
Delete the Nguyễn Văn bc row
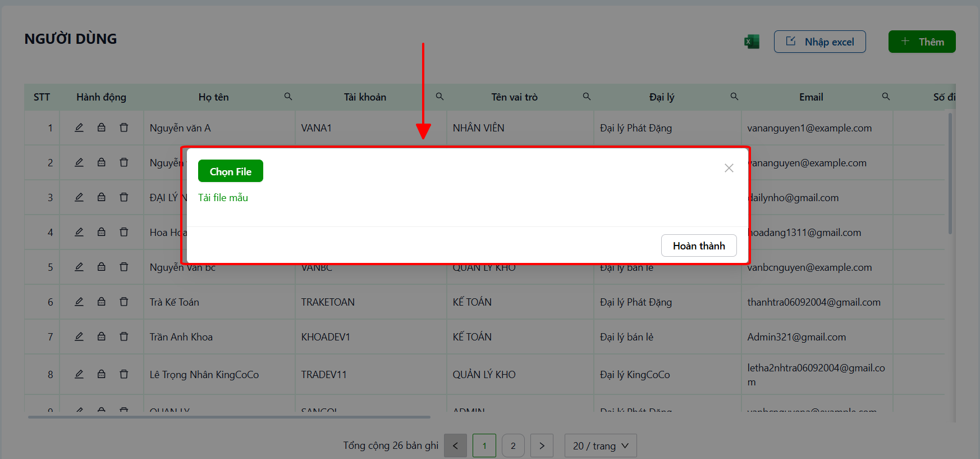124,267
